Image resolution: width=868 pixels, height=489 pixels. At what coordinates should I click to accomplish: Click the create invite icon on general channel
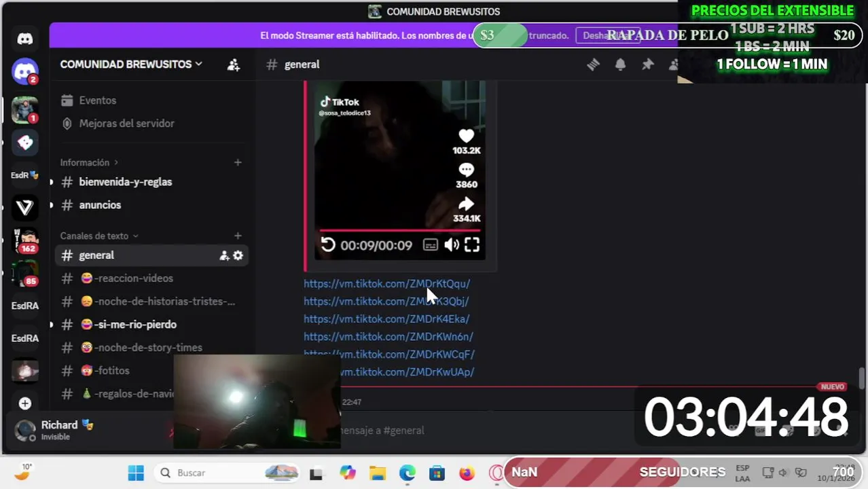224,255
